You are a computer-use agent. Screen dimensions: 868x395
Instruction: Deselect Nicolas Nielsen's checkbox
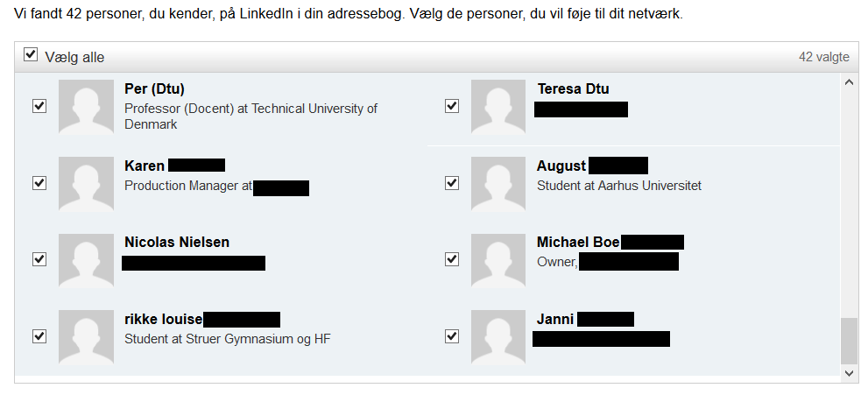[x=39, y=259]
